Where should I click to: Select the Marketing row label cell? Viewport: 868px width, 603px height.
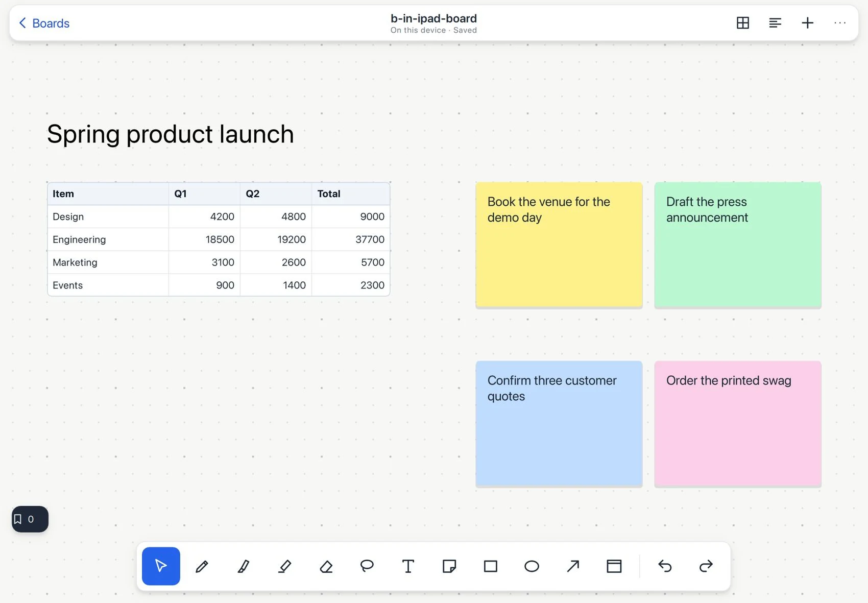pyautogui.click(x=108, y=262)
